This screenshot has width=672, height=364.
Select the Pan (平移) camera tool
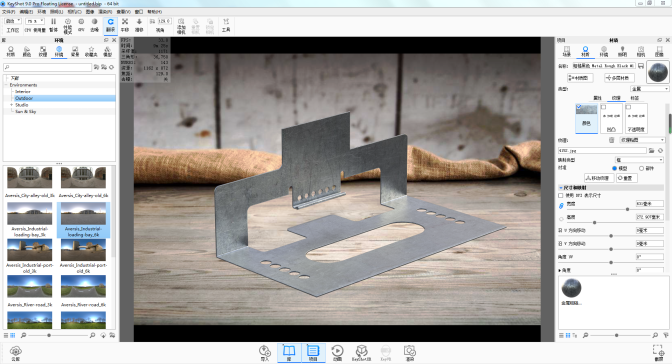[125, 25]
